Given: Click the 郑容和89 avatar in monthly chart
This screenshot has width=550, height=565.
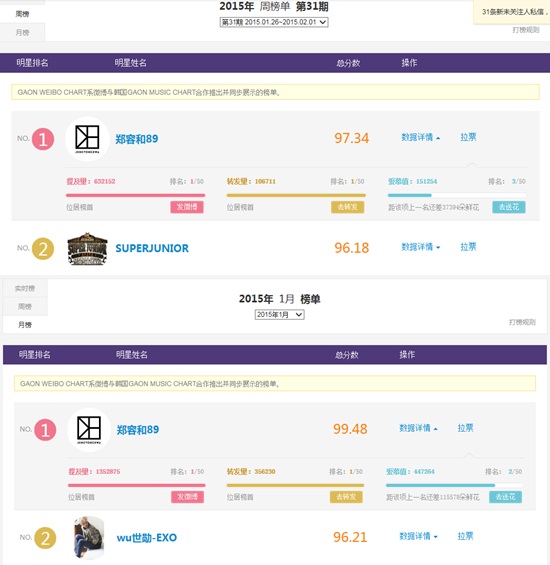Looking at the screenshot, I should tap(89, 430).
